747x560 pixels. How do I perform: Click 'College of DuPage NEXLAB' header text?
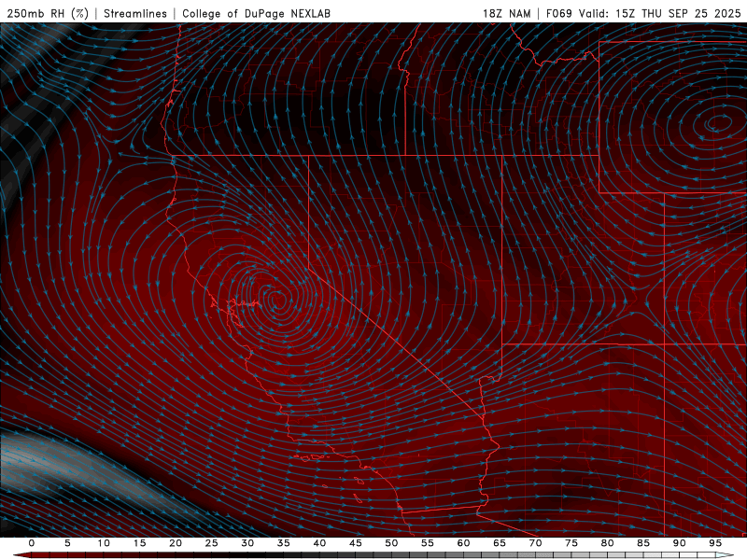[x=256, y=13]
